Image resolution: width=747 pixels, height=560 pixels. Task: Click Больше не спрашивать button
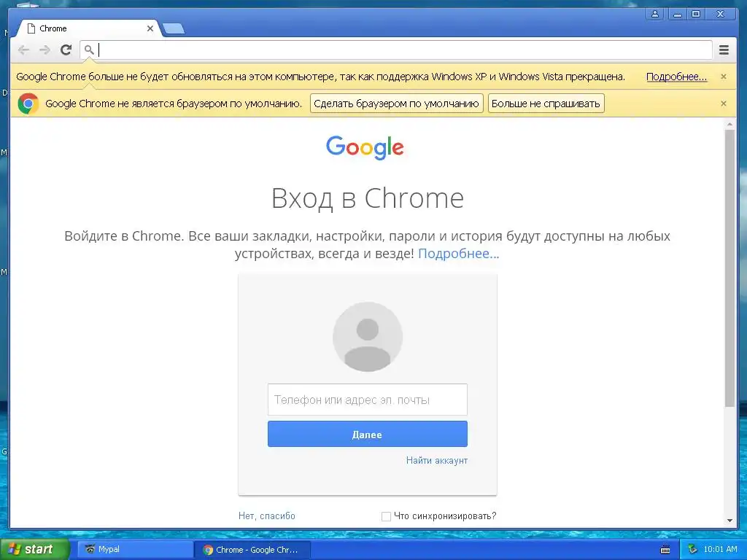click(546, 104)
